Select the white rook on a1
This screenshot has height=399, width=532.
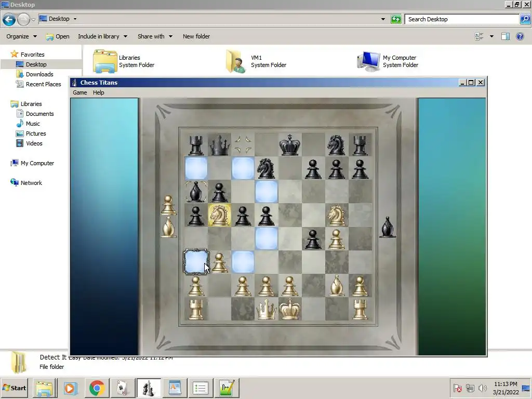196,309
